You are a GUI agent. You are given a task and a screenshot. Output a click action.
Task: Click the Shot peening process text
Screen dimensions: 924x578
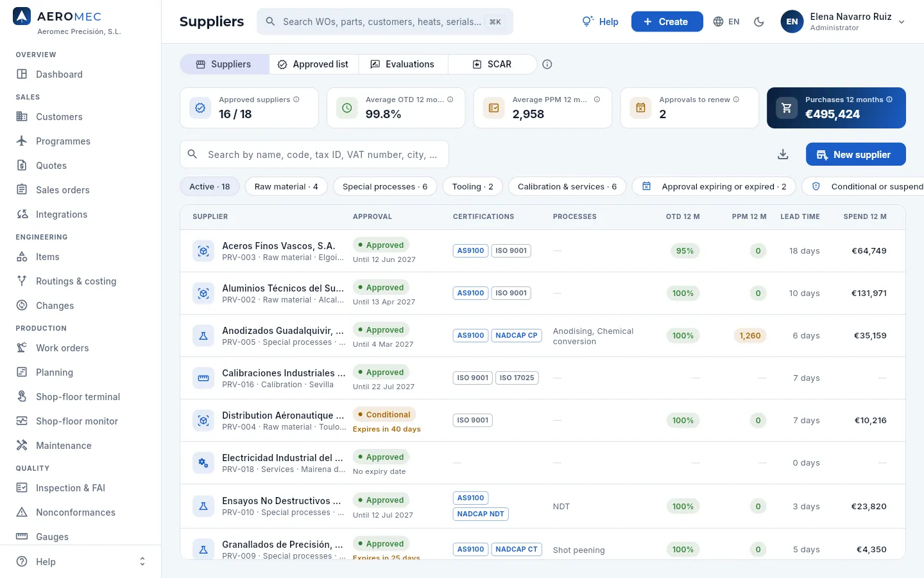pyautogui.click(x=579, y=550)
